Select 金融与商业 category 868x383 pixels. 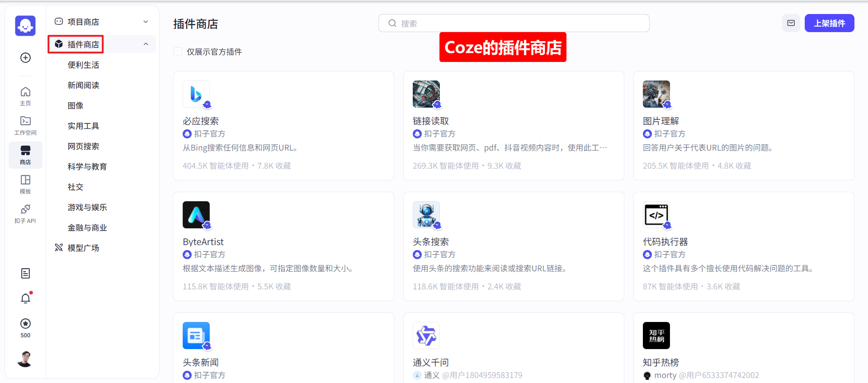87,227
